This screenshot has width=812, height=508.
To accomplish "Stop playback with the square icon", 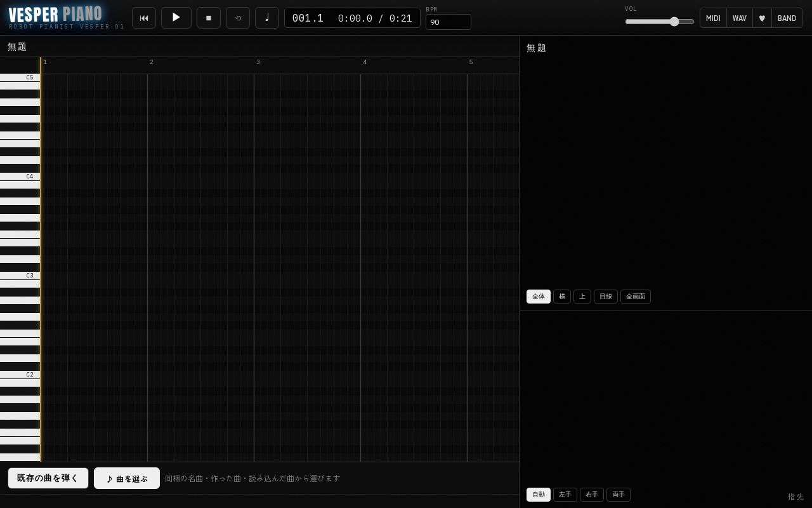I will coord(209,18).
